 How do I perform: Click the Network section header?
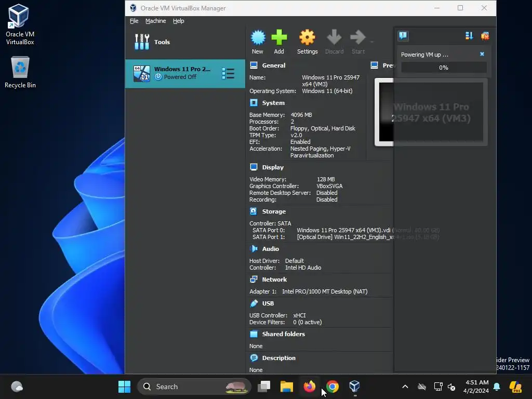[274, 280]
